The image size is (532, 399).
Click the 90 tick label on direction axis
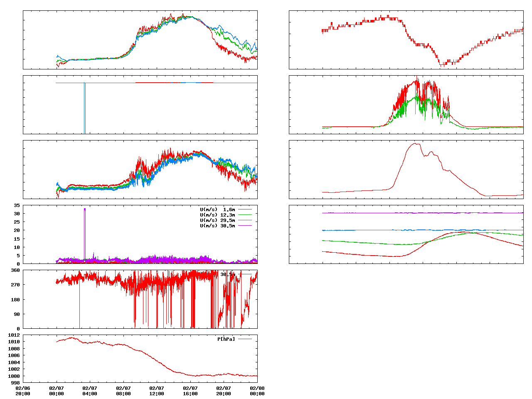(x=17, y=314)
